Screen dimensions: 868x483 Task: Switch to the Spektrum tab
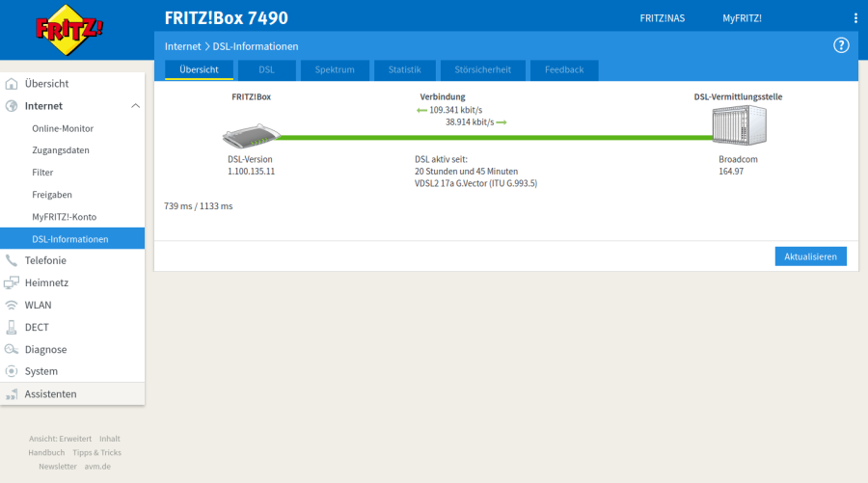click(x=335, y=70)
